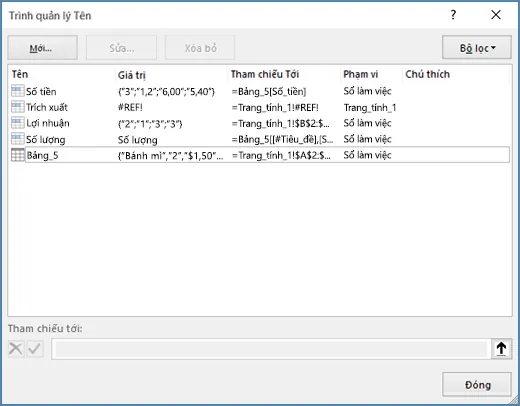Viewport: 520px width, 406px height.
Task: Open the help question mark
Action: [453, 15]
